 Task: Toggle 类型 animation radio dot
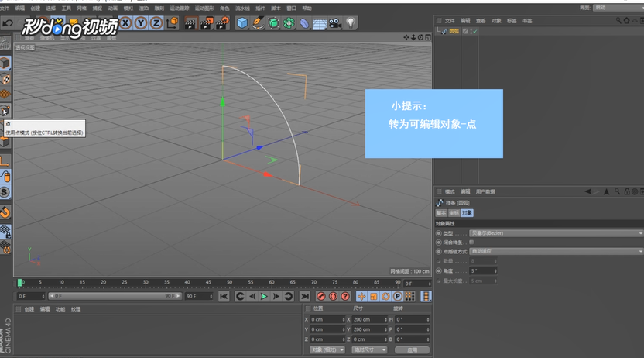[x=438, y=233]
